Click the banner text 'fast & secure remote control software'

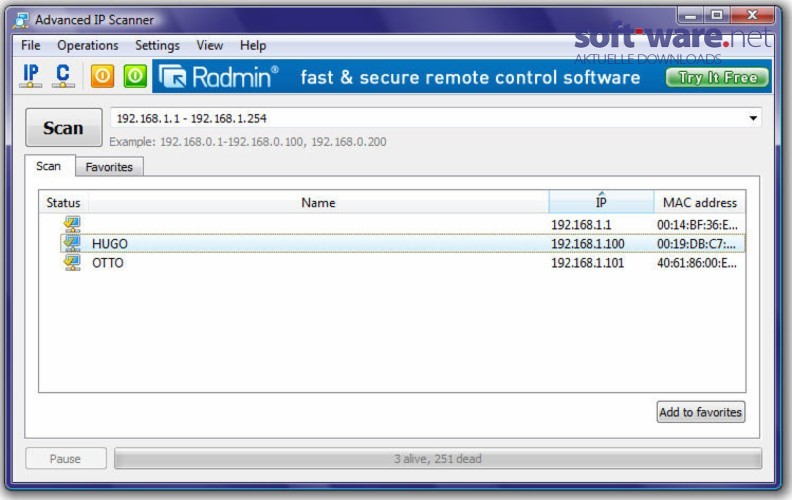[x=470, y=77]
